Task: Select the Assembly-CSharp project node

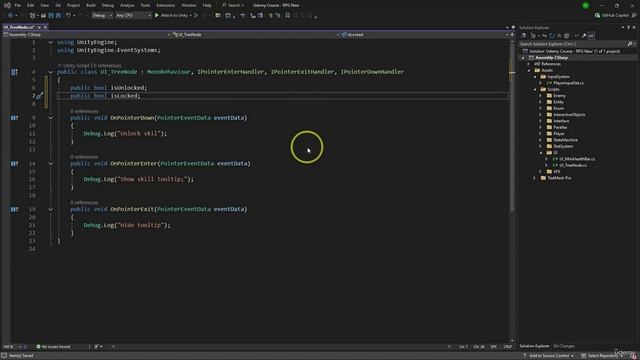Action: pos(551,58)
